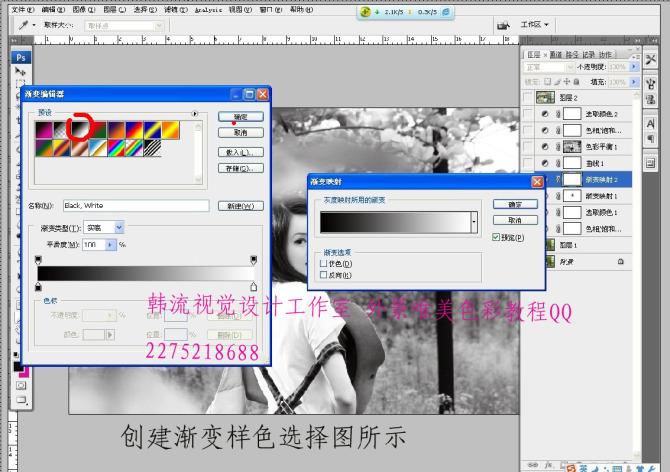Screen dimensions: 670x472
Task: Click the Ps logo atop the toolbox
Action: point(21,57)
